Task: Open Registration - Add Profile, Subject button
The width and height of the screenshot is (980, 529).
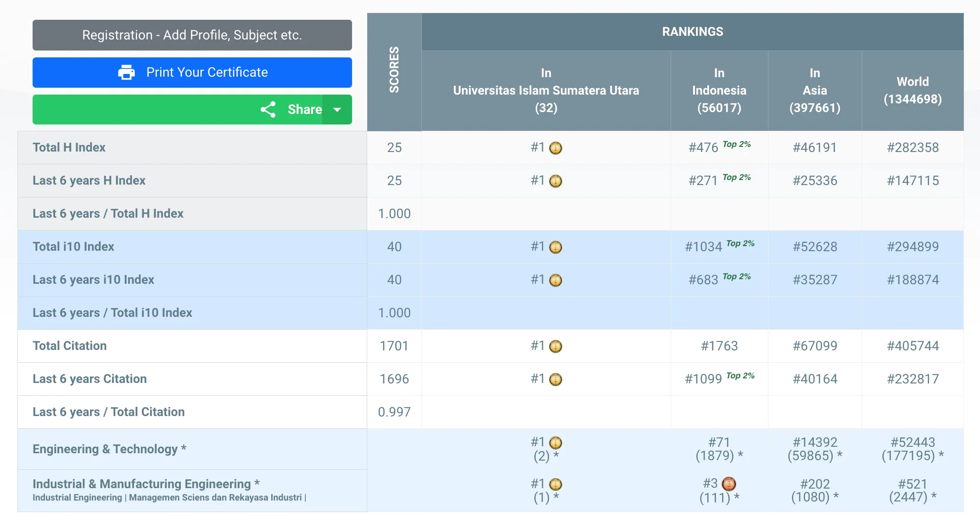Action: (192, 35)
